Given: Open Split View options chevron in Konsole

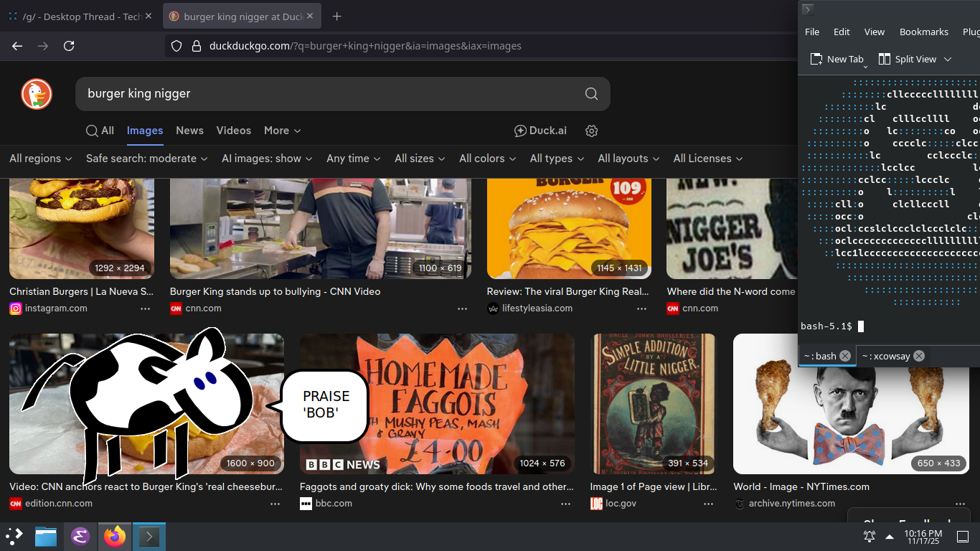Looking at the screenshot, I should pos(948,60).
